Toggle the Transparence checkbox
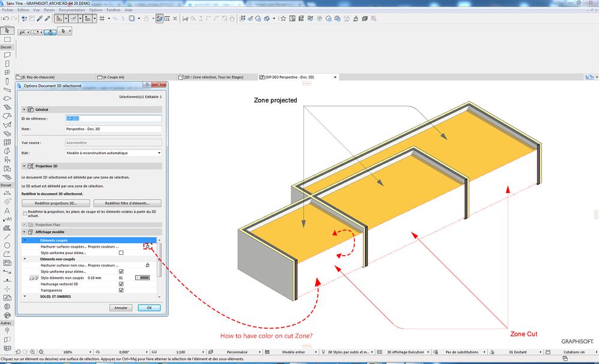This screenshot has height=364, width=599. click(121, 290)
